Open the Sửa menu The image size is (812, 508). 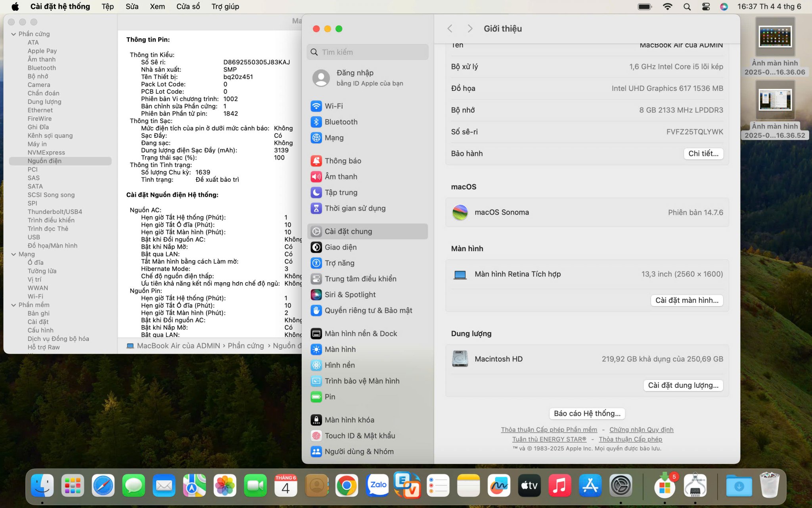pos(132,7)
